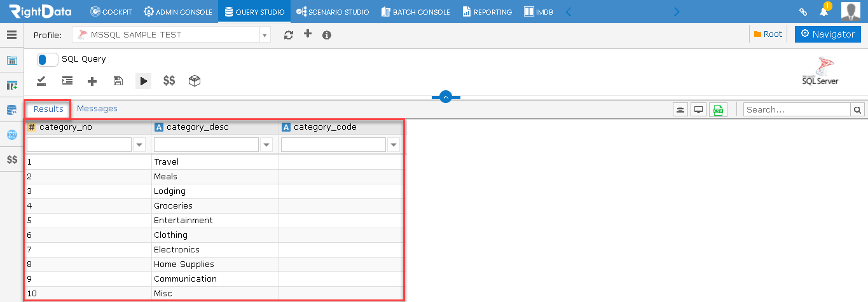Refresh the profile list

click(x=289, y=35)
